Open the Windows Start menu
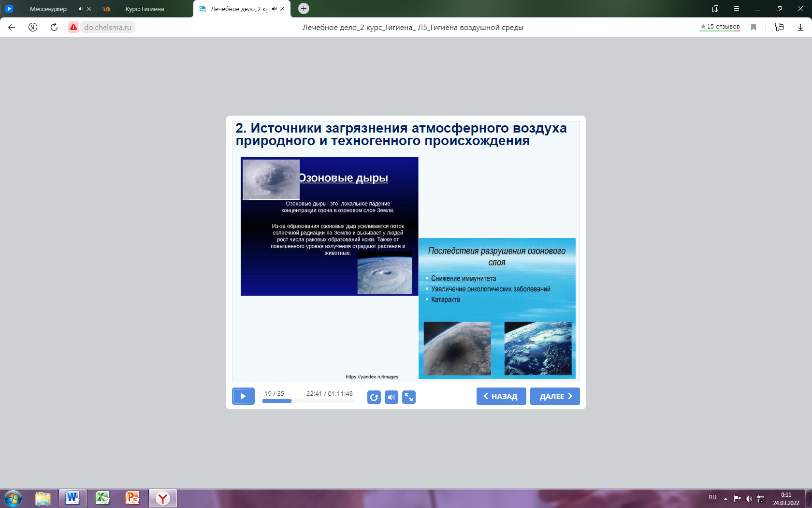The image size is (812, 508). pyautogui.click(x=13, y=498)
